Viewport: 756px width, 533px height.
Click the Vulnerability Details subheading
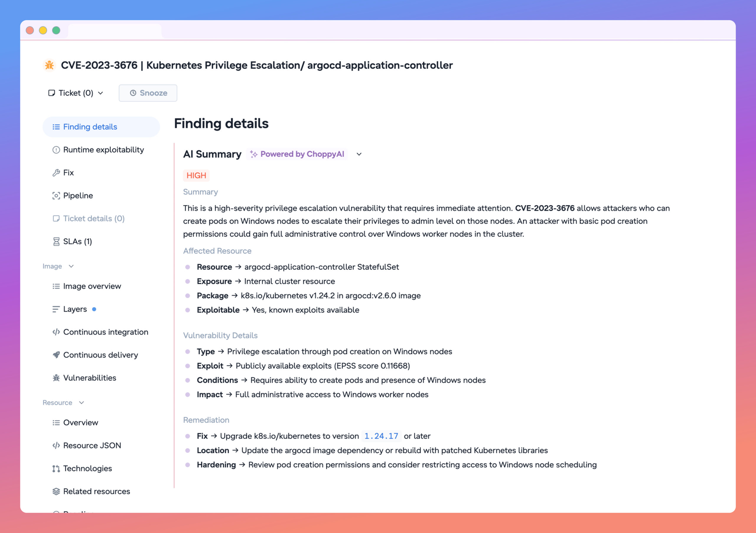[220, 336]
